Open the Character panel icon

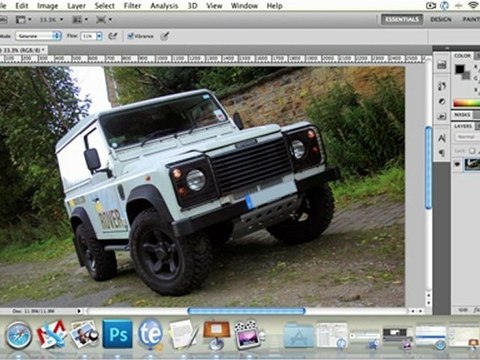click(442, 138)
